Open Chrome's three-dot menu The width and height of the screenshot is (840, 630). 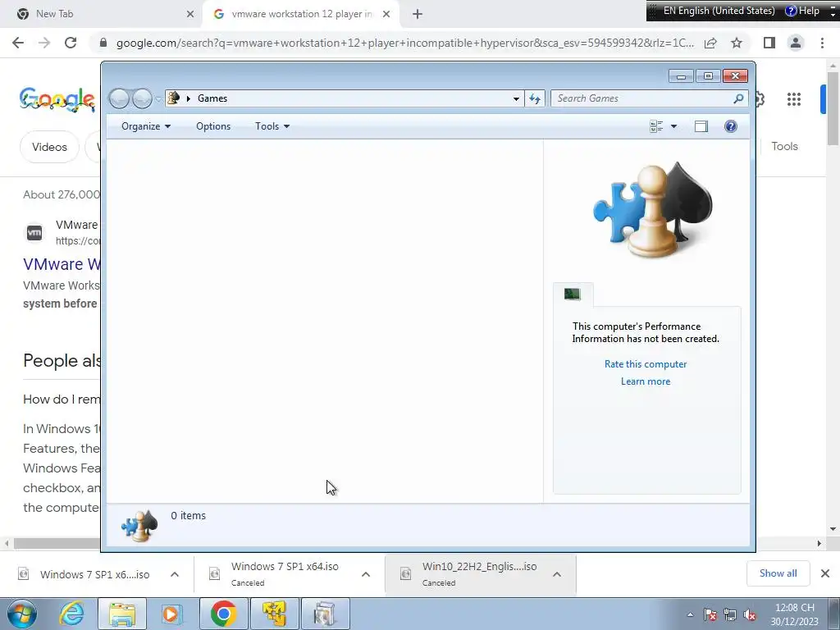pyautogui.click(x=822, y=43)
